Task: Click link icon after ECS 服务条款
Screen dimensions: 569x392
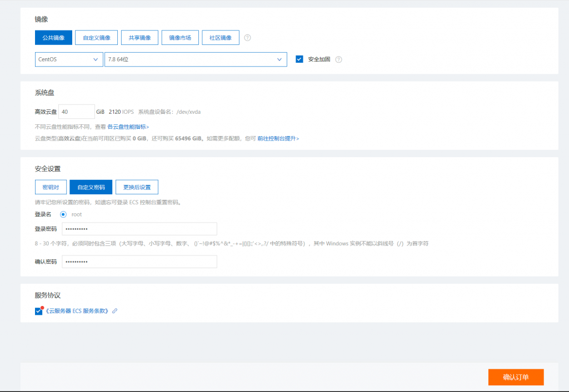Action: [114, 311]
